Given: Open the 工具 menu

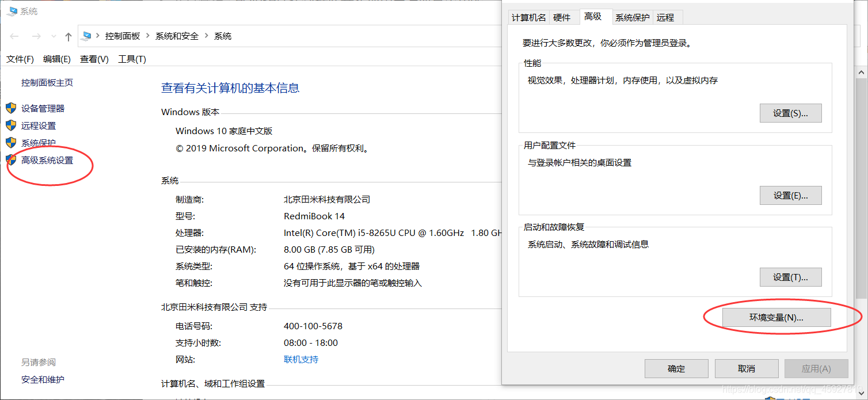Looking at the screenshot, I should pyautogui.click(x=131, y=58).
